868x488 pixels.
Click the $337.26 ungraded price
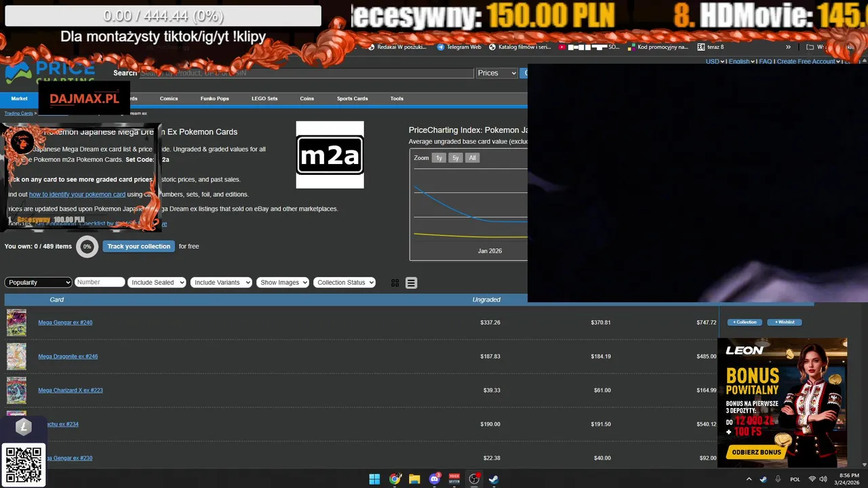490,323
